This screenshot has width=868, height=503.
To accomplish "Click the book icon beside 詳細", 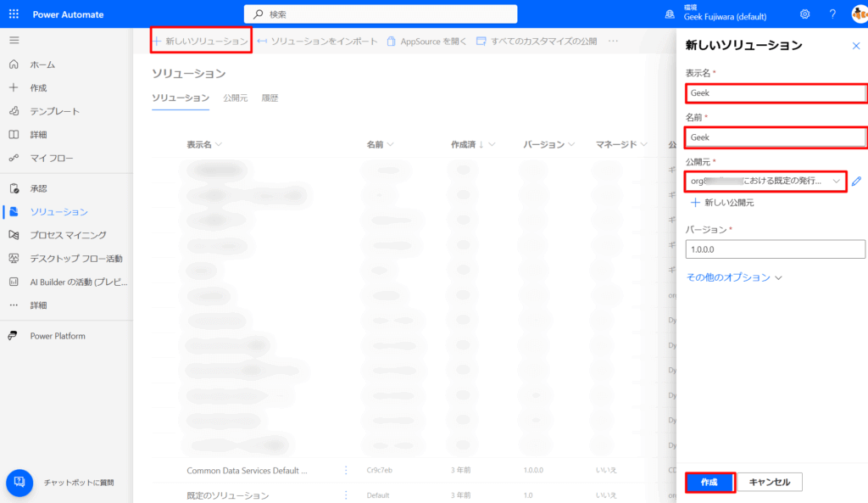I will click(14, 135).
